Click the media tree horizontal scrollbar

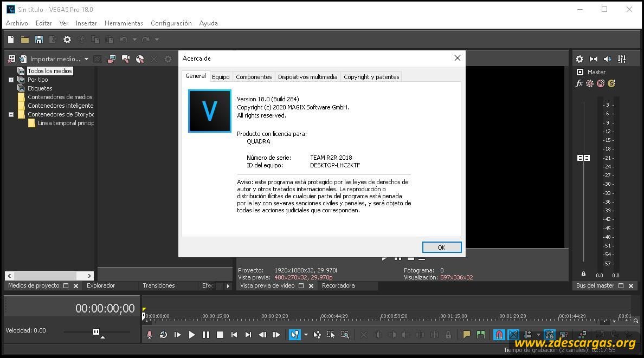pos(49,276)
